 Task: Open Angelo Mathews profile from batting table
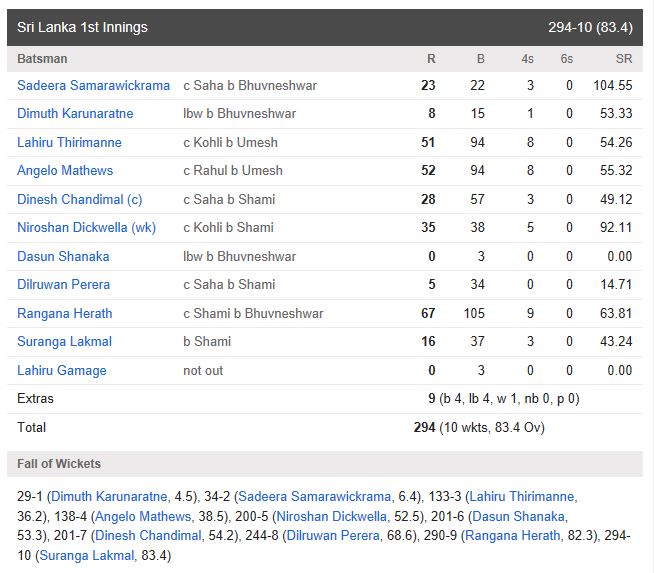[x=65, y=171]
